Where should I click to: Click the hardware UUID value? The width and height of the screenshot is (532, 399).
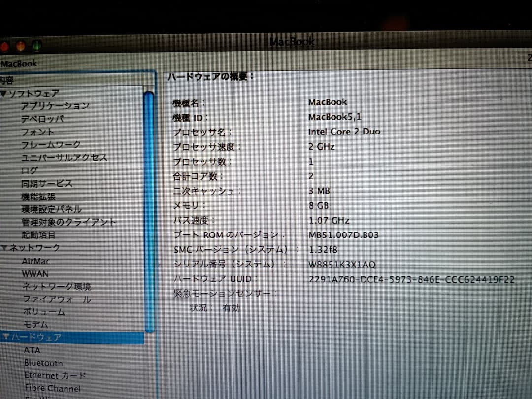coord(411,280)
